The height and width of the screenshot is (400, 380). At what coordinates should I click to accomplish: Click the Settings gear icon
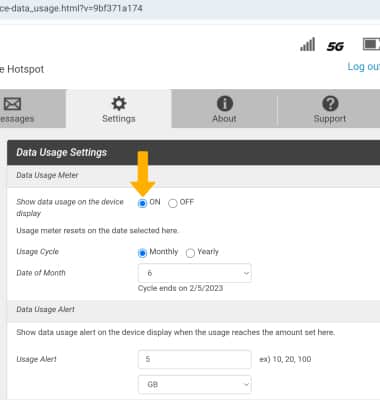119,103
